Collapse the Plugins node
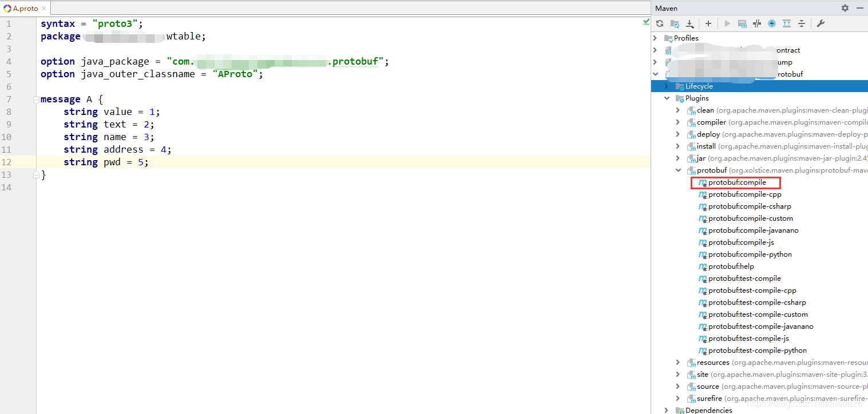The width and height of the screenshot is (868, 414). (667, 98)
